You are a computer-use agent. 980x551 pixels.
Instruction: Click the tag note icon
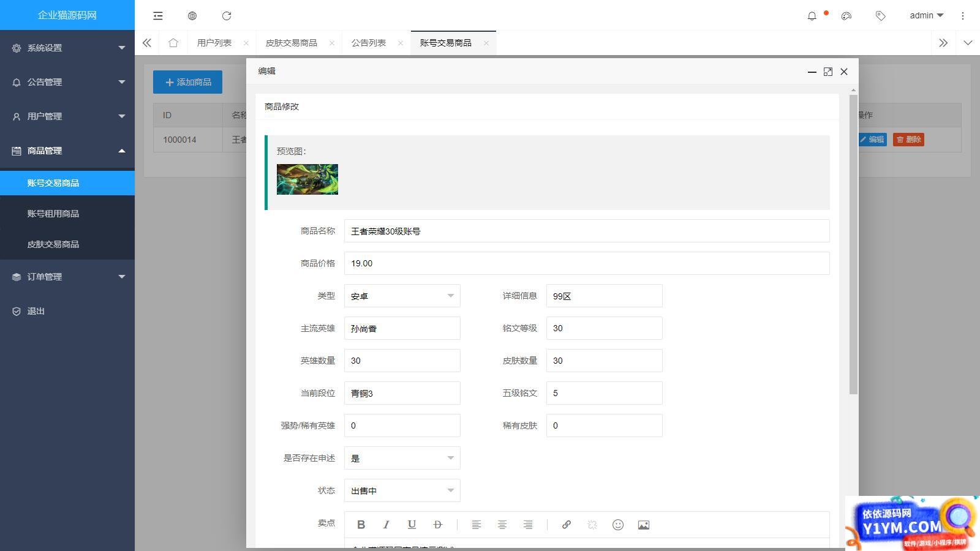tap(881, 16)
